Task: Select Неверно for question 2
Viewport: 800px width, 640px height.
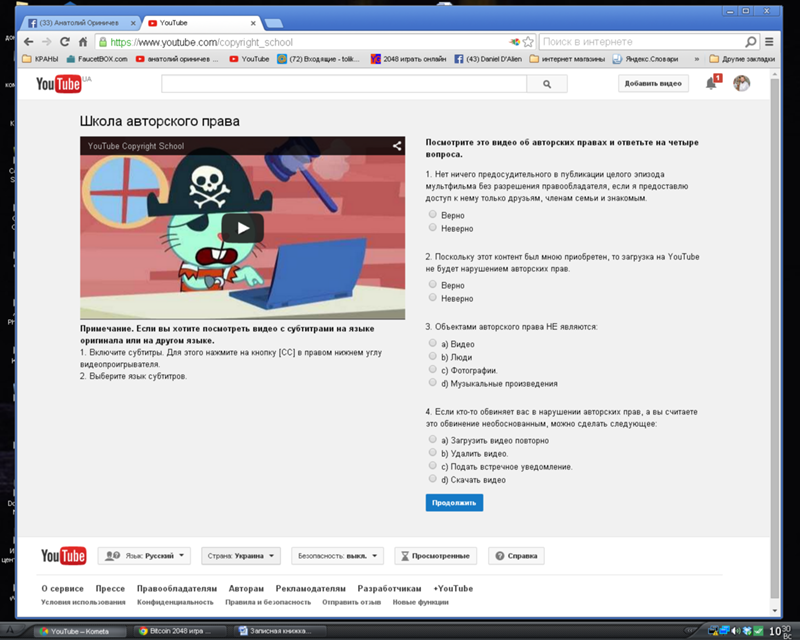Action: click(x=433, y=298)
